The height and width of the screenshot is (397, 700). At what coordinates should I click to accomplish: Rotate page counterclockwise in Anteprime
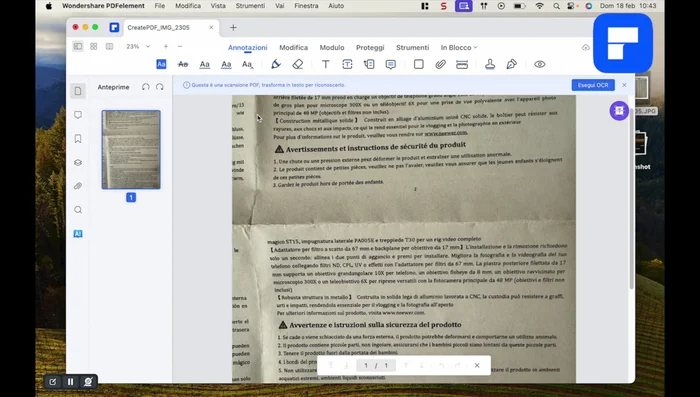(146, 87)
